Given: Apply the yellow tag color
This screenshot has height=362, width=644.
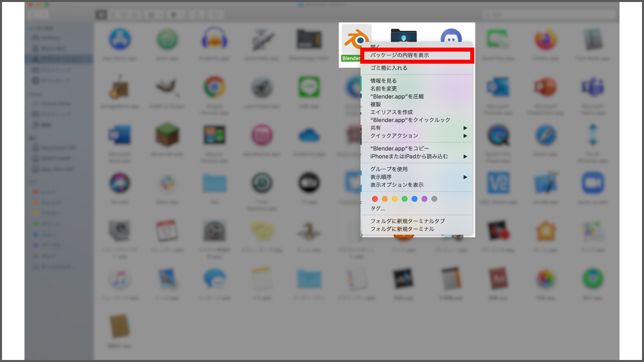Looking at the screenshot, I should pyautogui.click(x=395, y=199).
